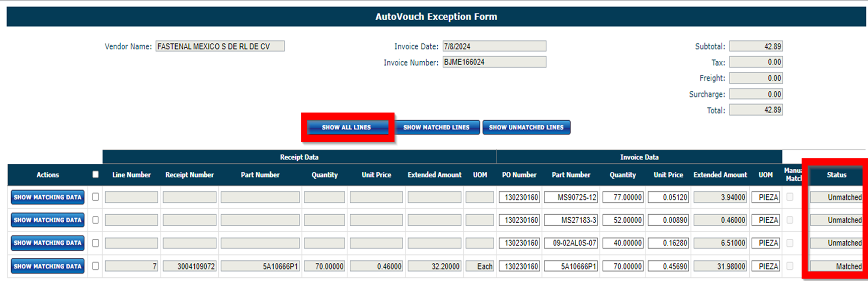Click the Invoice Date field
Viewport: 868px width, 281px height.
click(494, 46)
